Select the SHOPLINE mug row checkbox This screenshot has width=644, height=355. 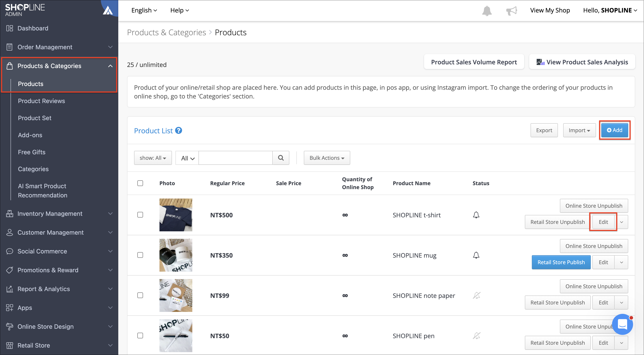[140, 255]
